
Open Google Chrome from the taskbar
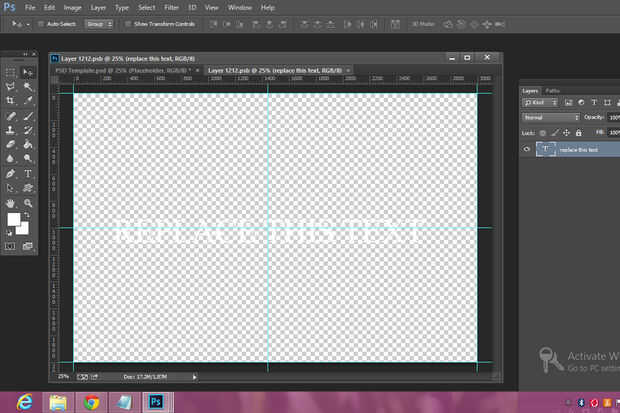point(92,402)
